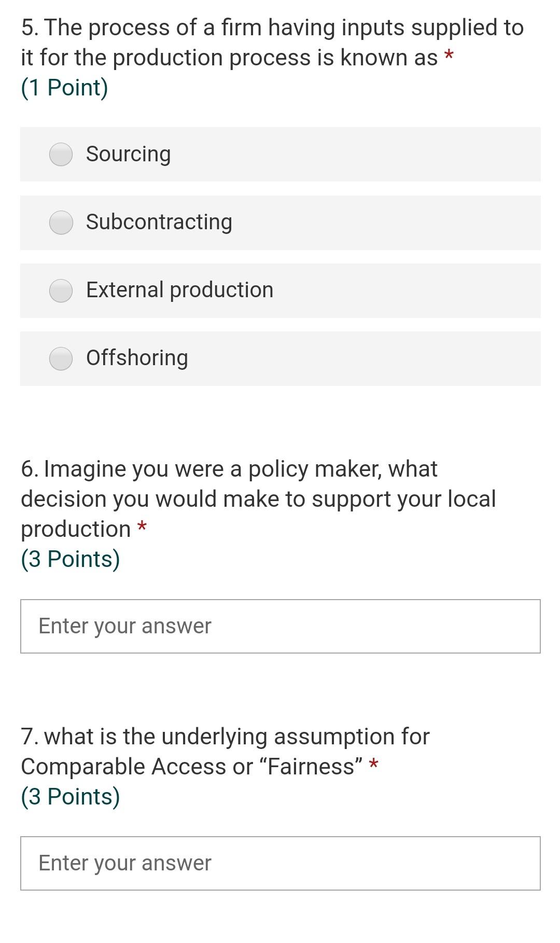560x943 pixels.
Task: Select the External production option
Action: tap(60, 290)
